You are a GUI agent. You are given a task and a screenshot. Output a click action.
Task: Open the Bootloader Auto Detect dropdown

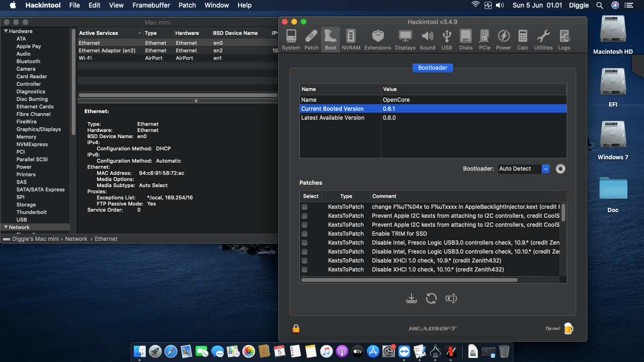pos(545,168)
